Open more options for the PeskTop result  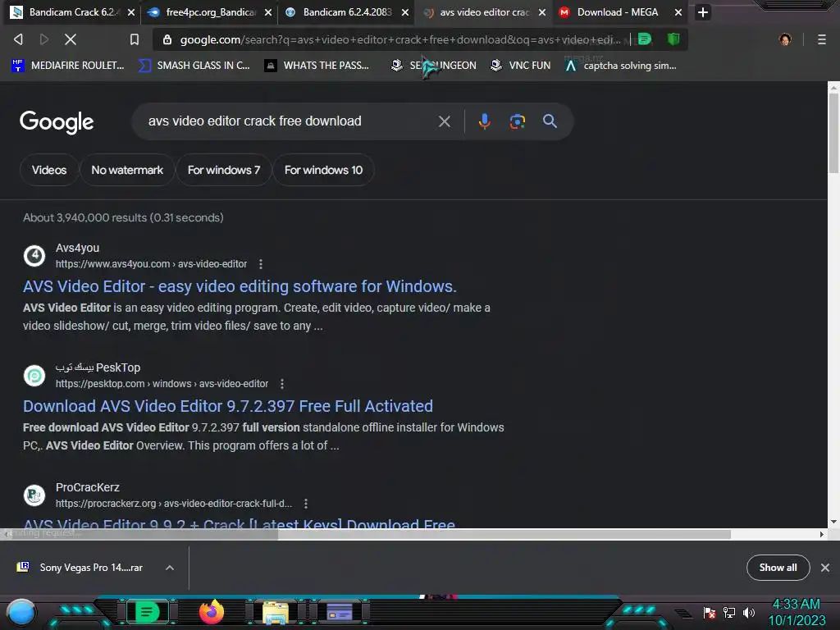click(x=282, y=384)
